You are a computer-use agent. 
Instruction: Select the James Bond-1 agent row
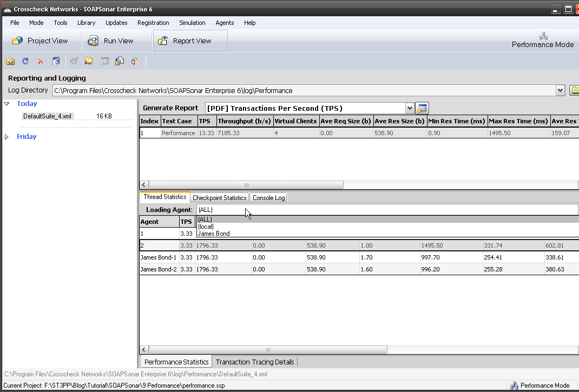point(359,257)
